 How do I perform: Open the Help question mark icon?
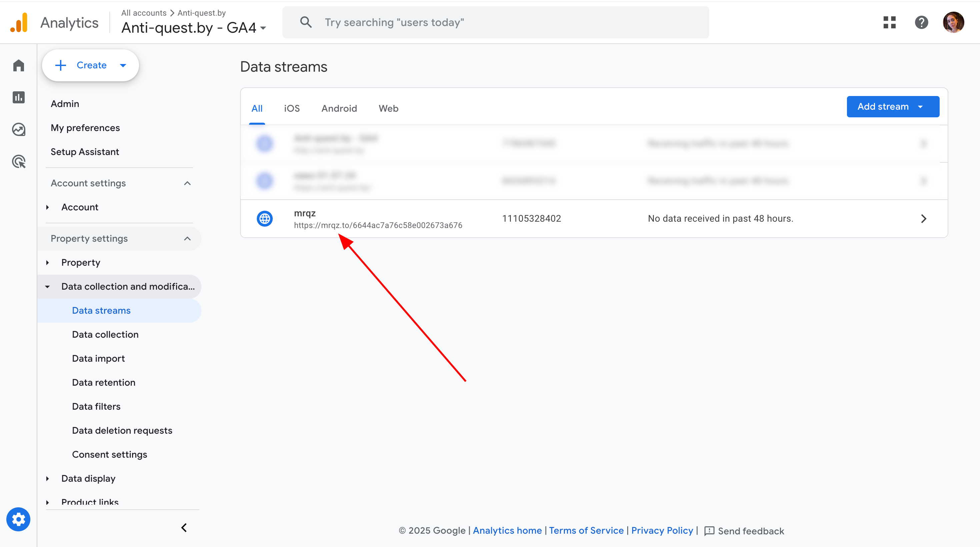point(921,22)
